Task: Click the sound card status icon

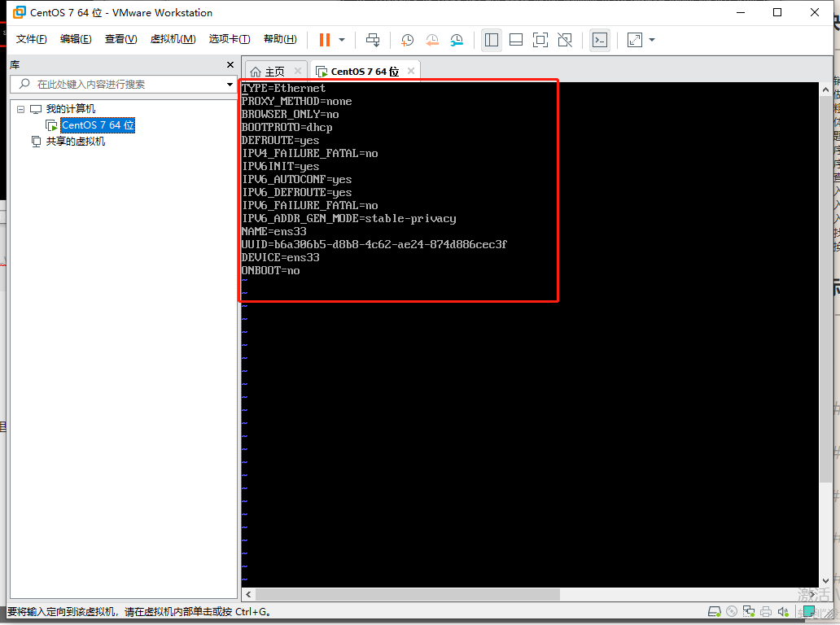Action: [x=783, y=612]
